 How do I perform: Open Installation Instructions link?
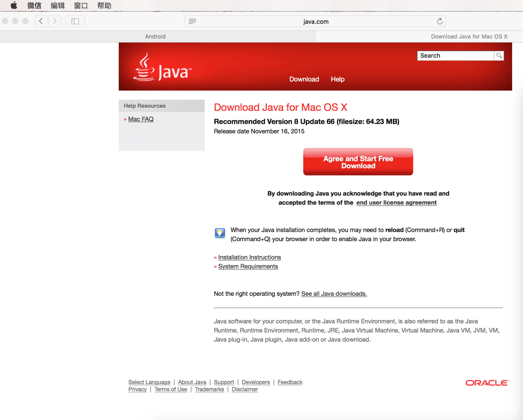250,257
